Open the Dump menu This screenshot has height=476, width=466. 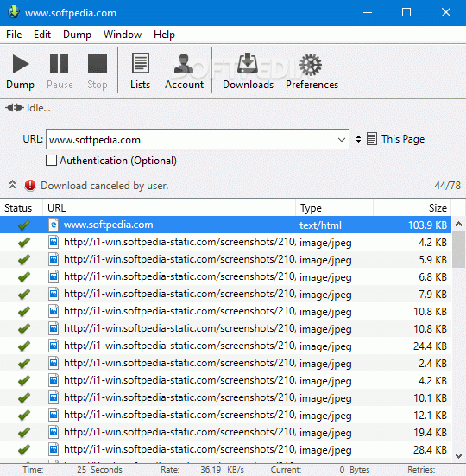pos(77,35)
